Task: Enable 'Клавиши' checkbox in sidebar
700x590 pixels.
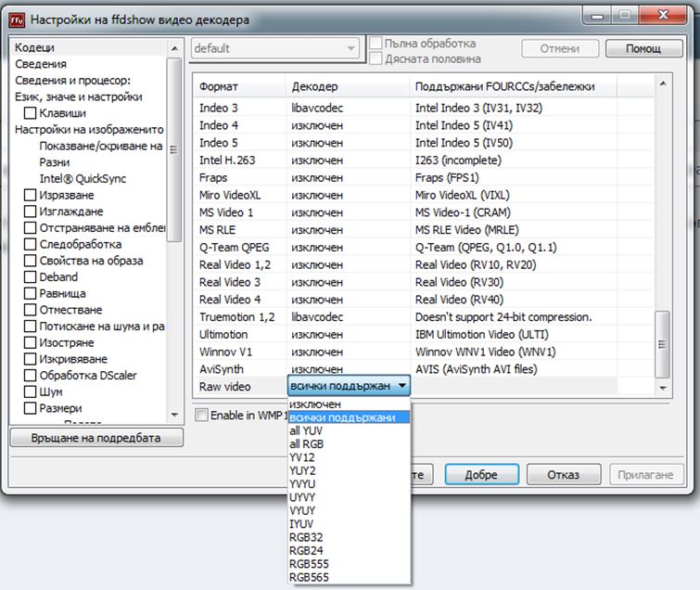Action: pyautogui.click(x=30, y=113)
